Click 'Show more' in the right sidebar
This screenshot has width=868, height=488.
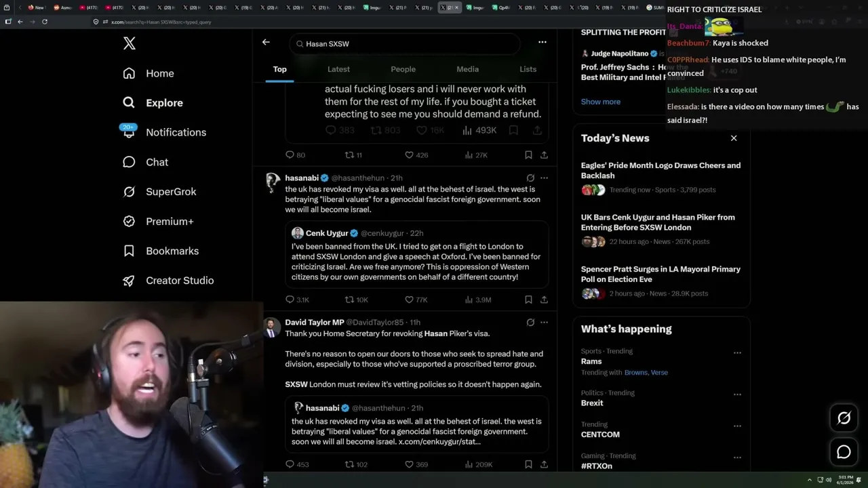(601, 102)
